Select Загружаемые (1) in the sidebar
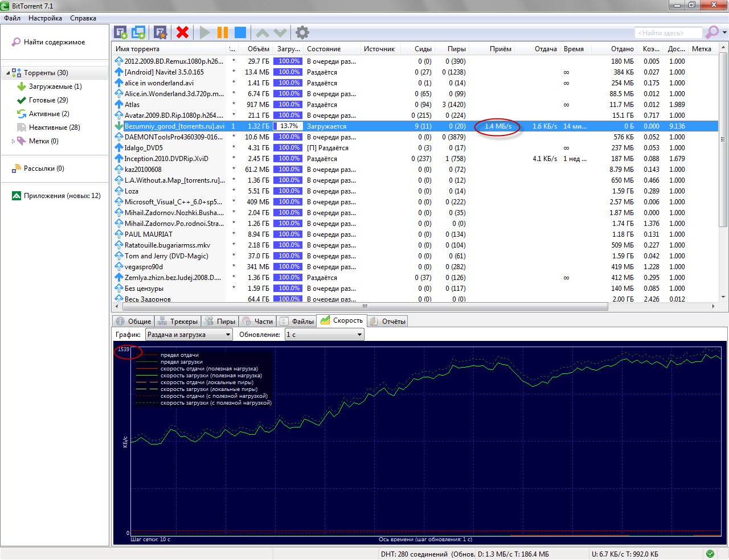The height and width of the screenshot is (560, 729). point(55,87)
